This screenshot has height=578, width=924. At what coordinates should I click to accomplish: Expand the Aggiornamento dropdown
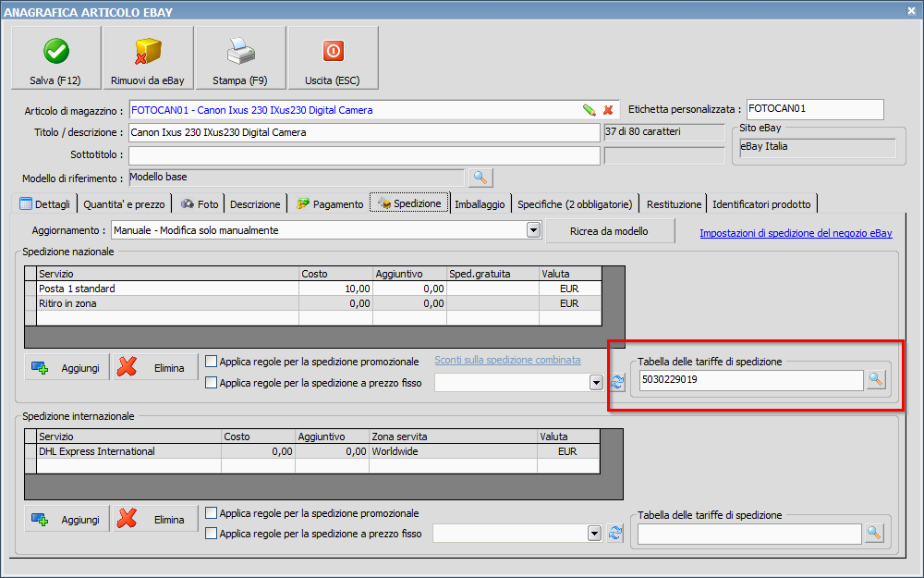click(x=533, y=230)
